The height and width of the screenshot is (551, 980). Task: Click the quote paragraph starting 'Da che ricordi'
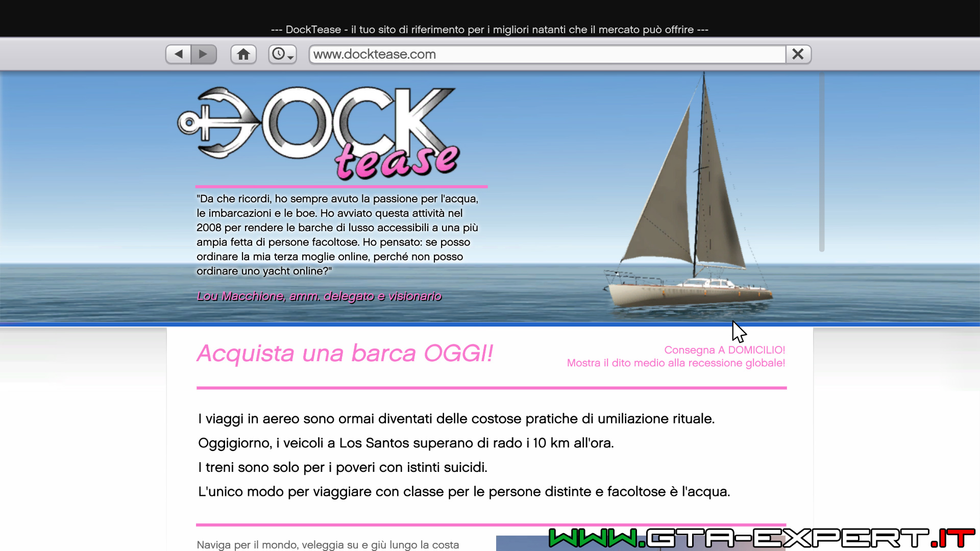pyautogui.click(x=337, y=235)
